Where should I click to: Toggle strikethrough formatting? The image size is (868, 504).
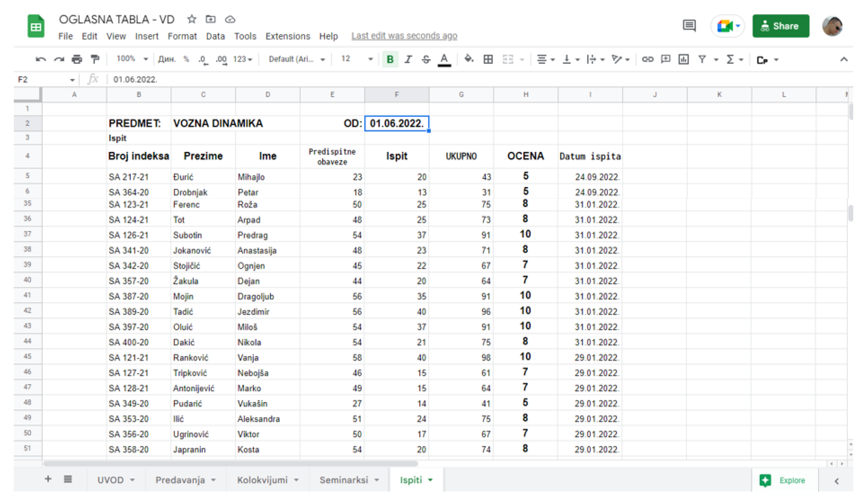click(426, 60)
